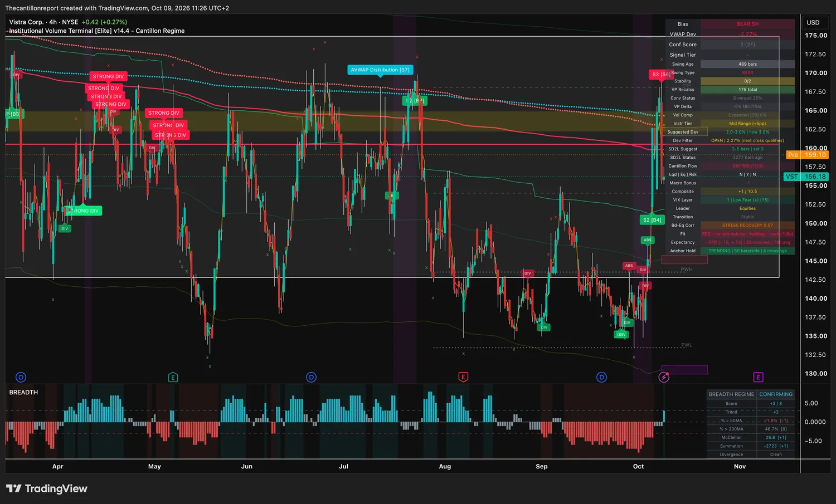Click the Divergence value Clean
The width and height of the screenshot is (836, 504).
point(776,454)
